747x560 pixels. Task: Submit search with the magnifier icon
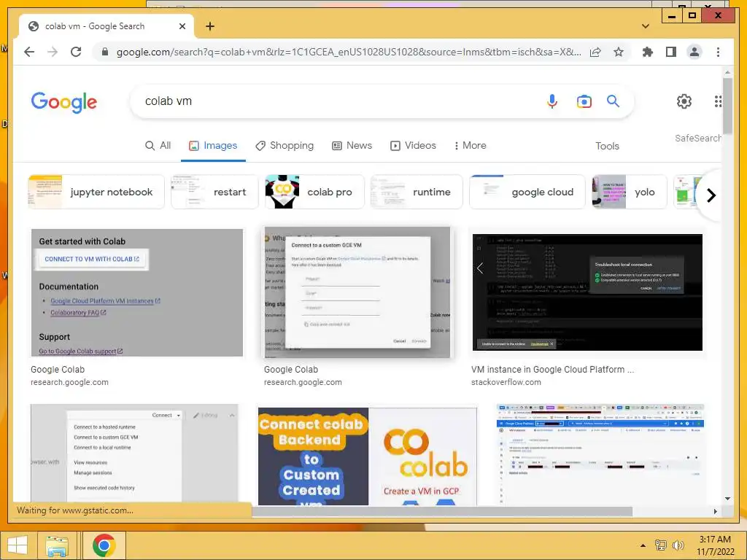point(613,101)
